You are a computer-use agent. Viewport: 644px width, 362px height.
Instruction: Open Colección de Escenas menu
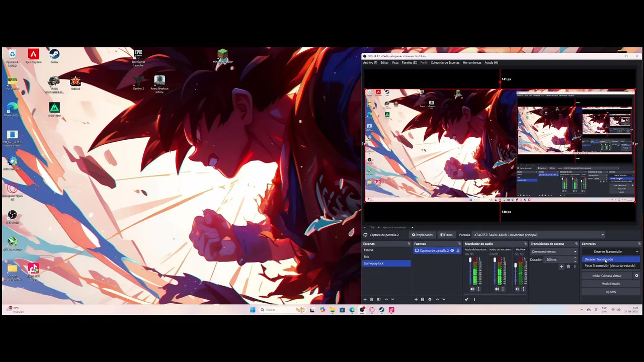[x=445, y=62]
